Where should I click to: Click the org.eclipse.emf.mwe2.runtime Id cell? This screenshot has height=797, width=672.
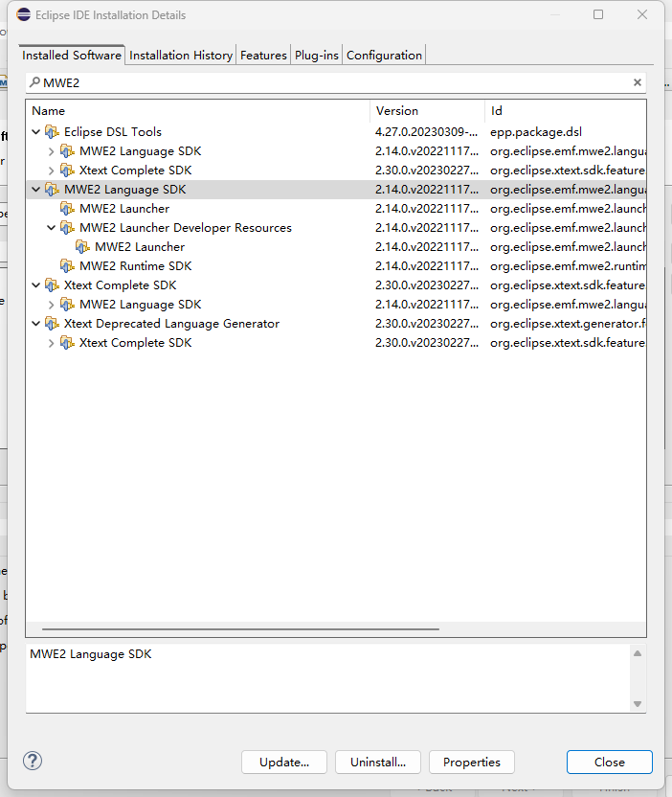pos(568,266)
